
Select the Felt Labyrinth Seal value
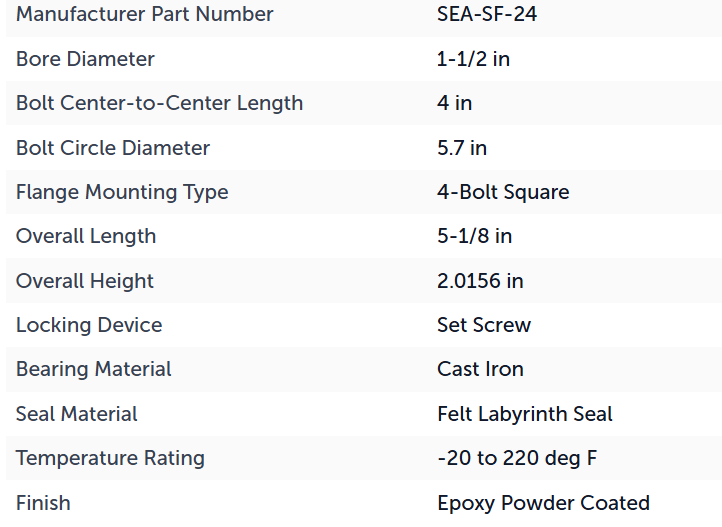(525, 414)
